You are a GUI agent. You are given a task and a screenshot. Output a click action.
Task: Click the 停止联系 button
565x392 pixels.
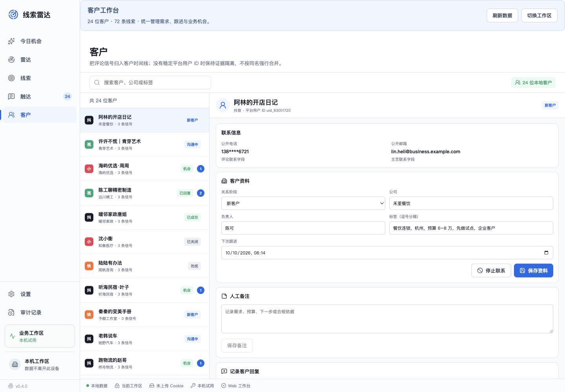pyautogui.click(x=491, y=270)
